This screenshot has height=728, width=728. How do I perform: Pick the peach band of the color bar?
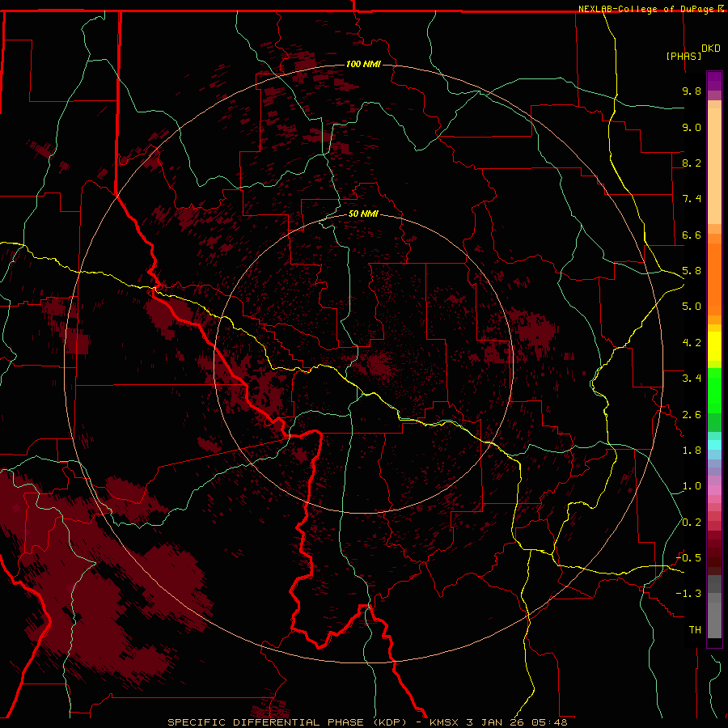(714, 166)
